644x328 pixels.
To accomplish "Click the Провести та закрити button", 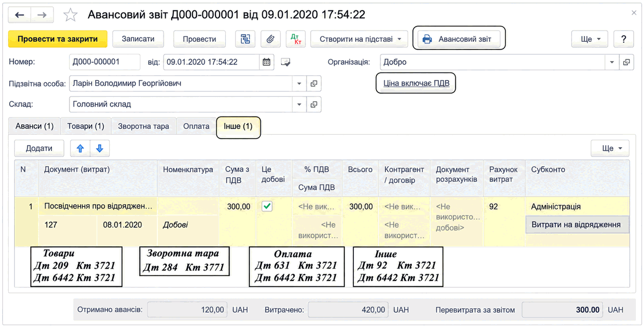I will click(57, 39).
